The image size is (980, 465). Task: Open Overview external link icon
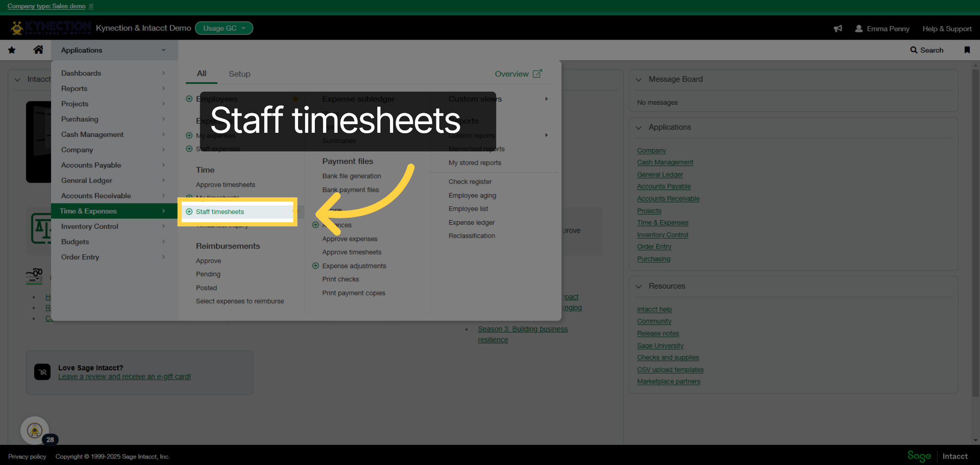[x=537, y=74]
